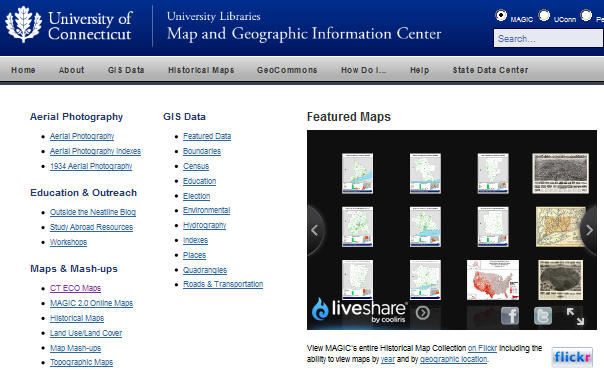Focus the Search input field
This screenshot has height=370, width=604.
[x=549, y=39]
